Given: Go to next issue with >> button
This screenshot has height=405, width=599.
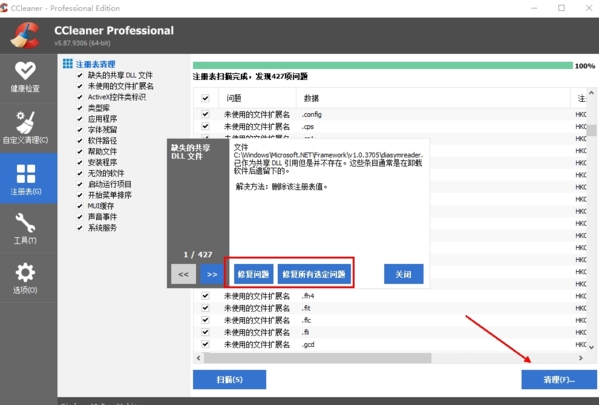Looking at the screenshot, I should (x=212, y=274).
